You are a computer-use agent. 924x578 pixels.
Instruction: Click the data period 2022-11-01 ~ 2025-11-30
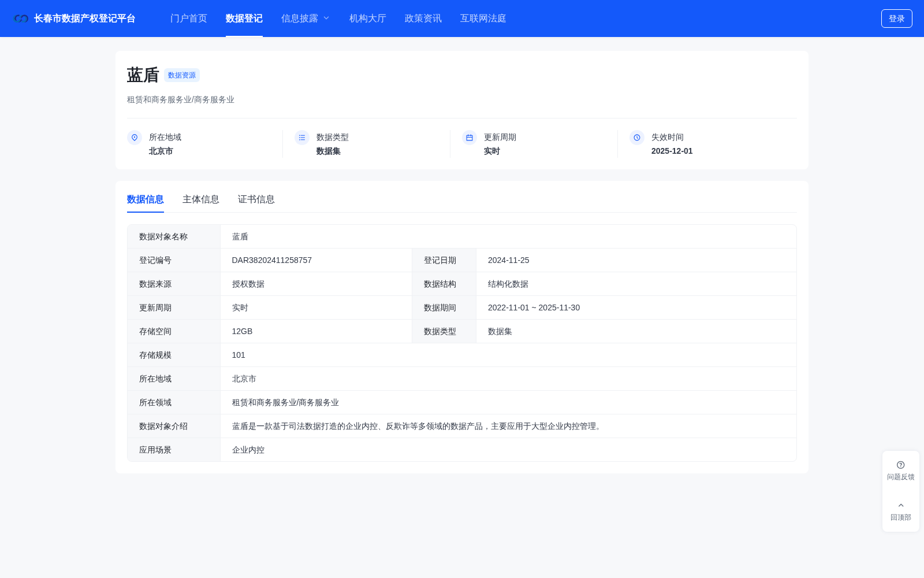[534, 307]
